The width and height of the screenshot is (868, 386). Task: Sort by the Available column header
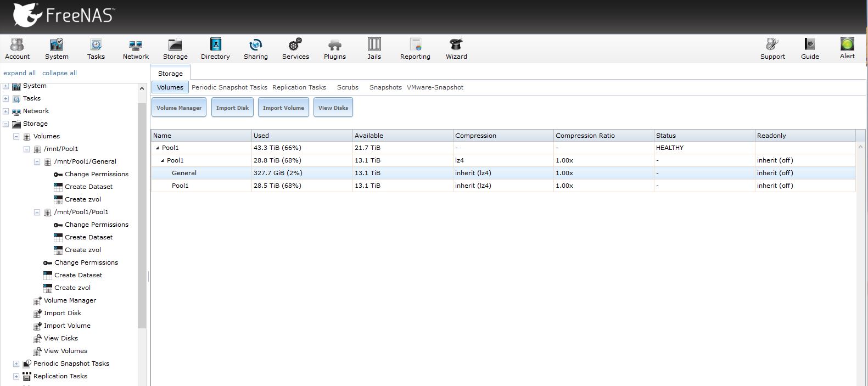(402, 136)
